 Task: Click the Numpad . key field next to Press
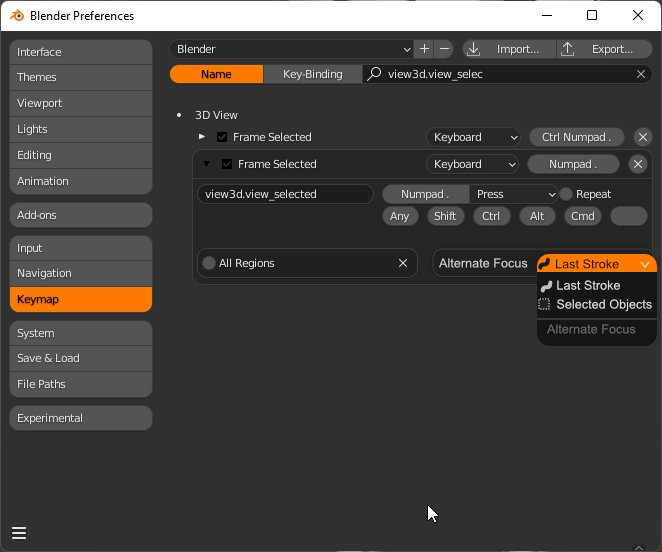coord(426,194)
